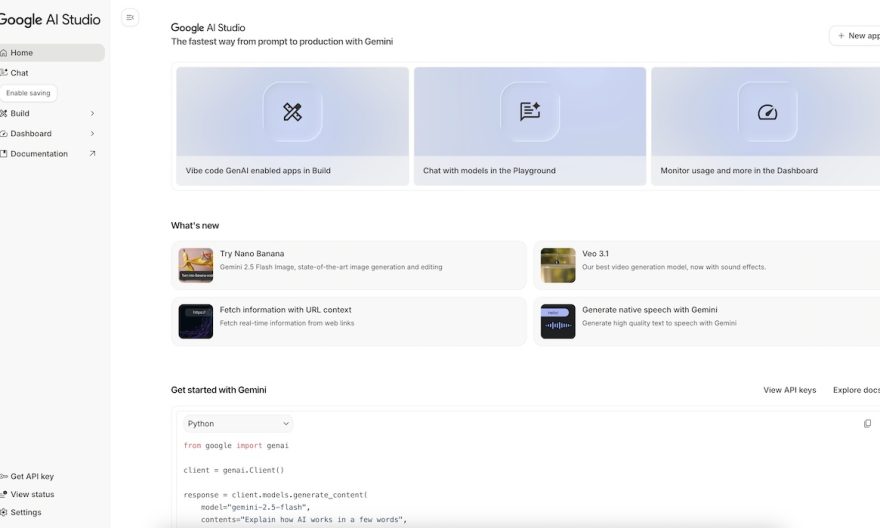Open the Get API key sidebar item

pyautogui.click(x=32, y=476)
